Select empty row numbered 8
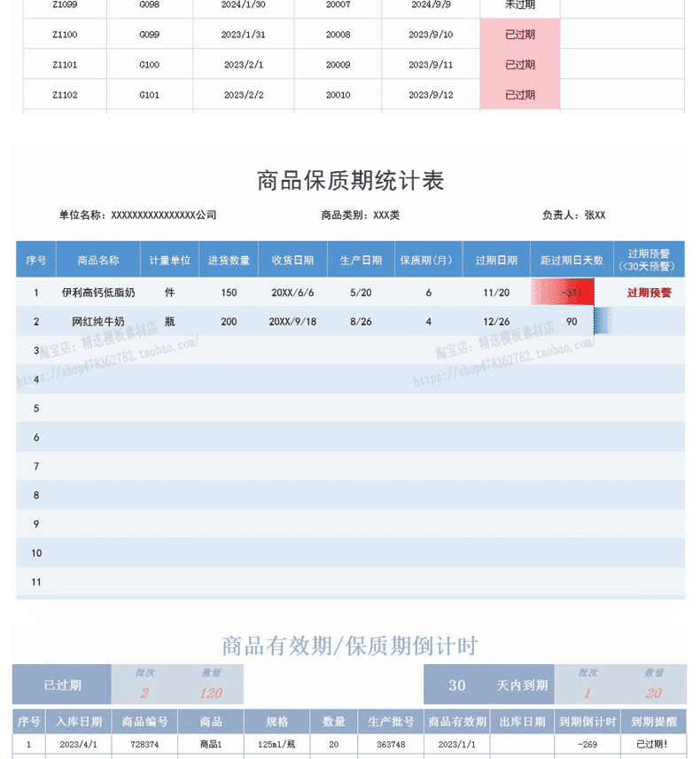 [351, 495]
